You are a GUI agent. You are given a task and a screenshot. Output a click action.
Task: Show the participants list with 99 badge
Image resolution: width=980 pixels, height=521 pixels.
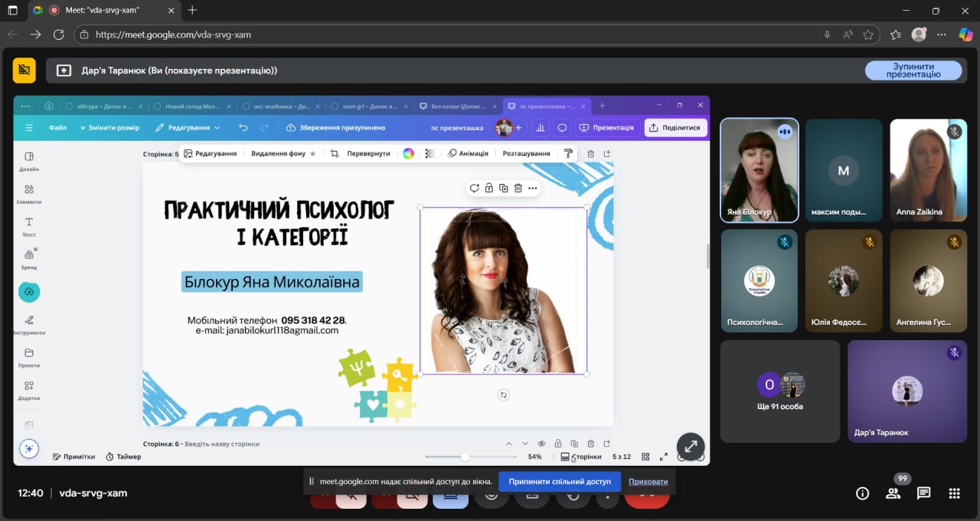coord(893,493)
